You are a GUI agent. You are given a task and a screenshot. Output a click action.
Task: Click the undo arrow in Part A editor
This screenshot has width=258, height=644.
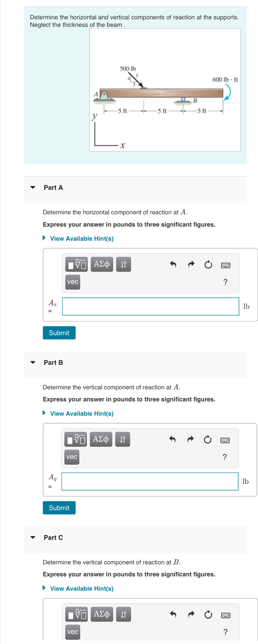(x=173, y=264)
